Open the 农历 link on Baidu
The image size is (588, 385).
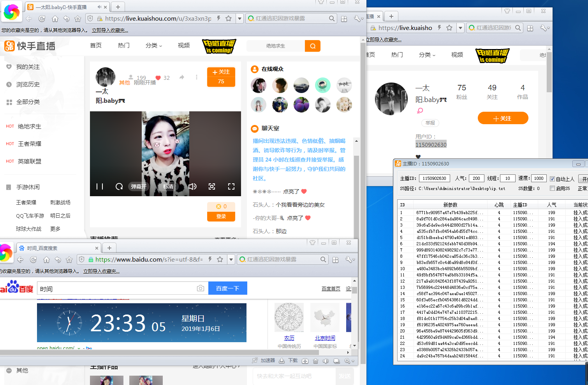289,338
